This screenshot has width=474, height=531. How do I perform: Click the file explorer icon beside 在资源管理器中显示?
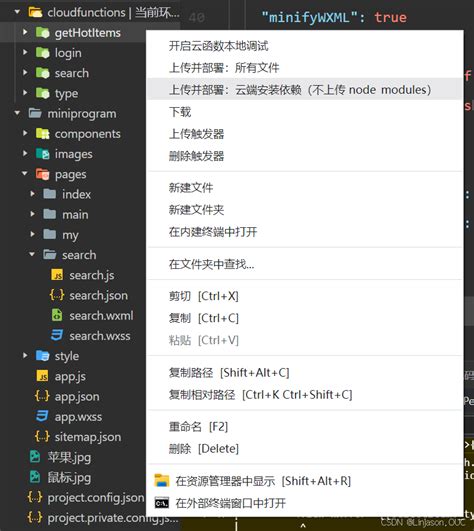point(161,481)
